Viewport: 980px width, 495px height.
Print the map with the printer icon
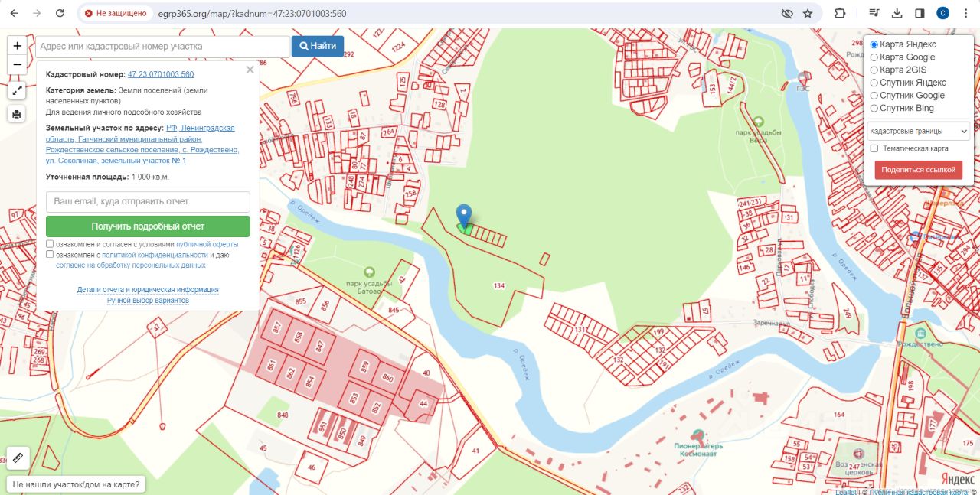point(18,114)
